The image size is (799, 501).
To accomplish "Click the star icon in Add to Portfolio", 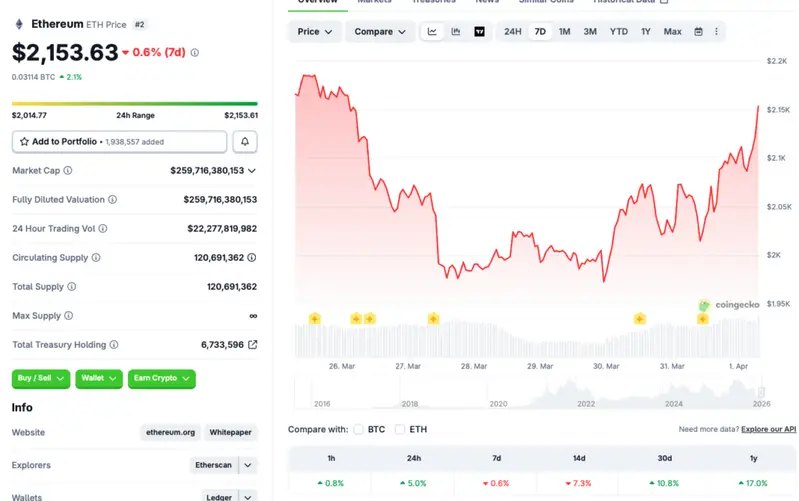I will 24,142.
